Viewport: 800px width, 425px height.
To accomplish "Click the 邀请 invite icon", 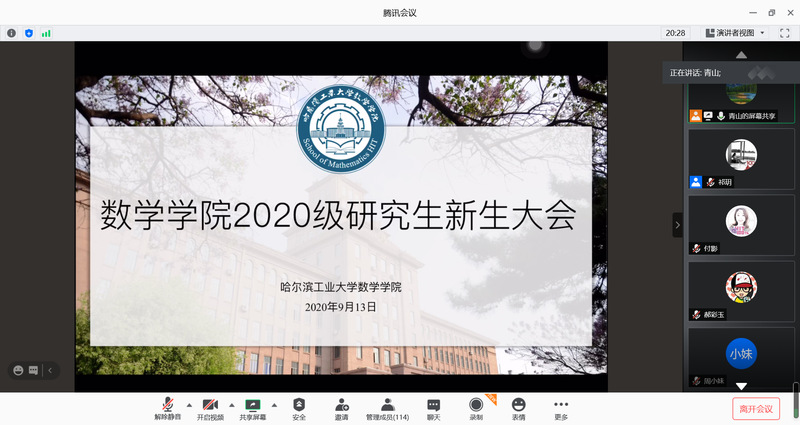I will pos(342,408).
